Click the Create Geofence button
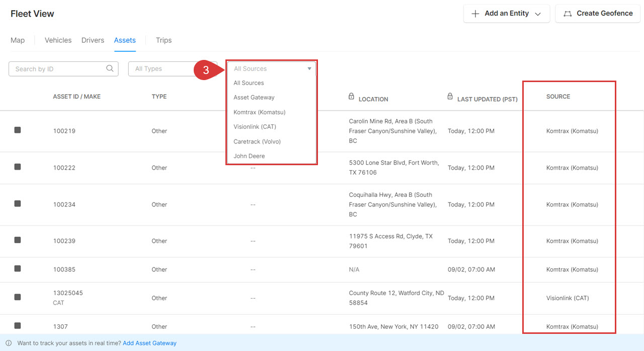The height and width of the screenshot is (351, 644). (x=597, y=14)
